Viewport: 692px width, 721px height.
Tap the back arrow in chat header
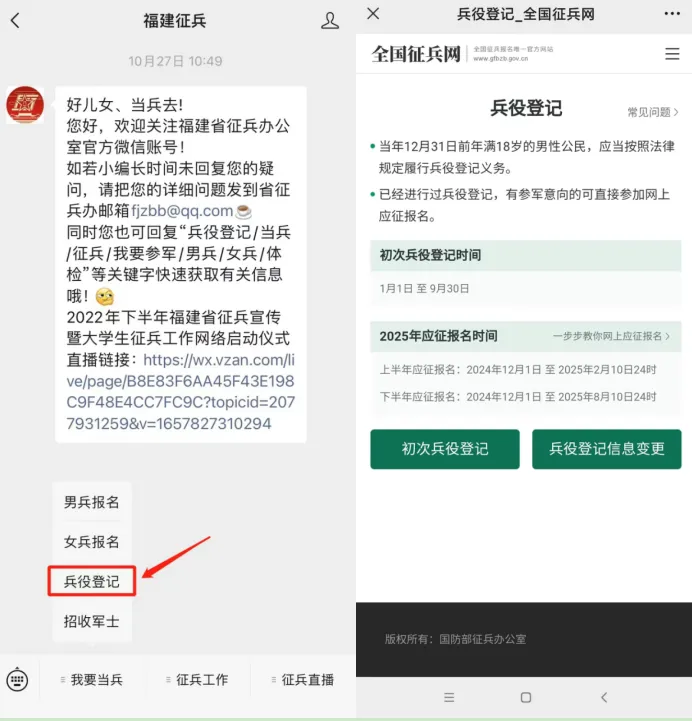[15, 21]
